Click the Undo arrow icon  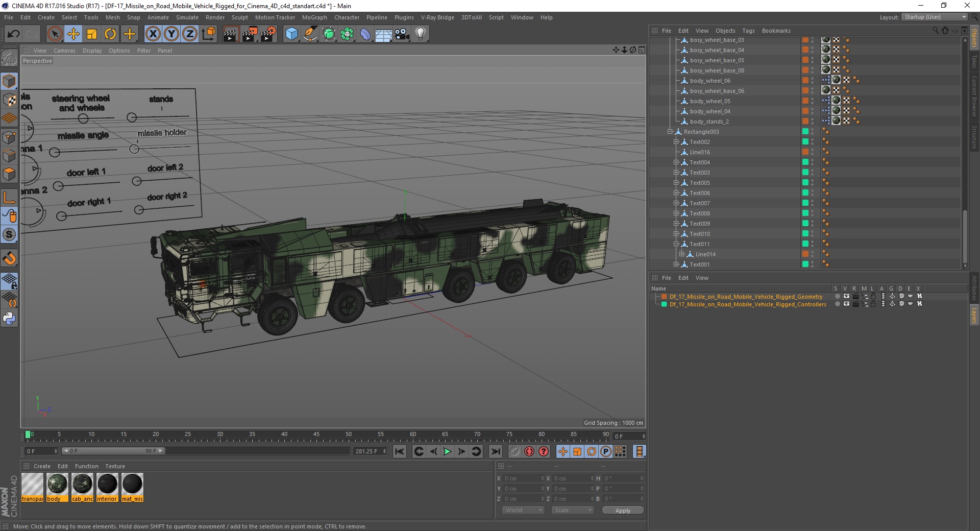click(13, 34)
